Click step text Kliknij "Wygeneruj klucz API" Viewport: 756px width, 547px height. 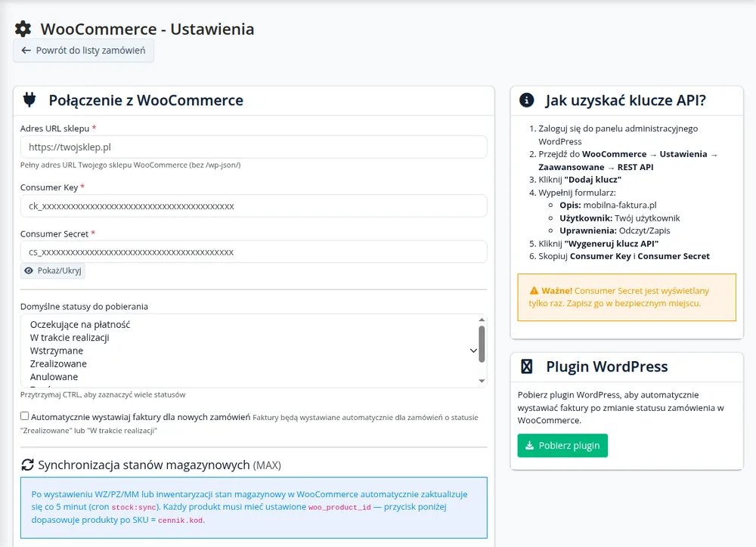click(598, 243)
